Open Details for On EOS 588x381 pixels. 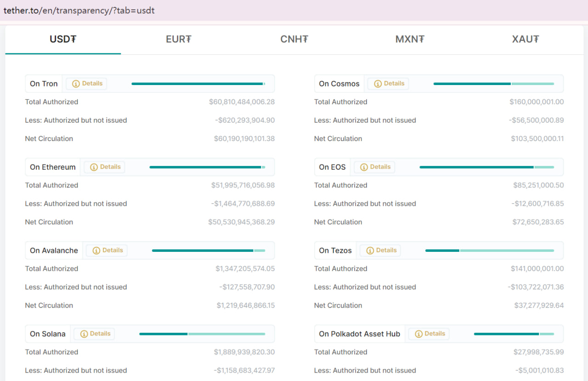374,167
